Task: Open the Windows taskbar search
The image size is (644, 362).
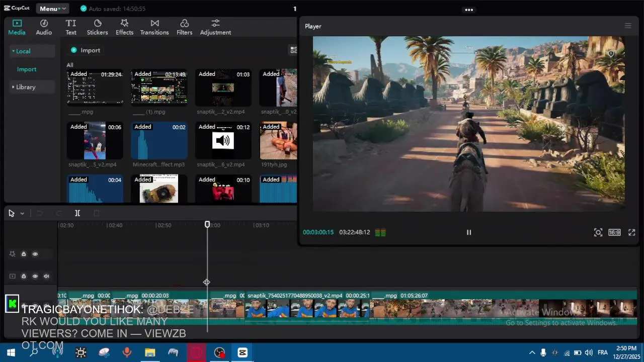Action: pyautogui.click(x=34, y=352)
